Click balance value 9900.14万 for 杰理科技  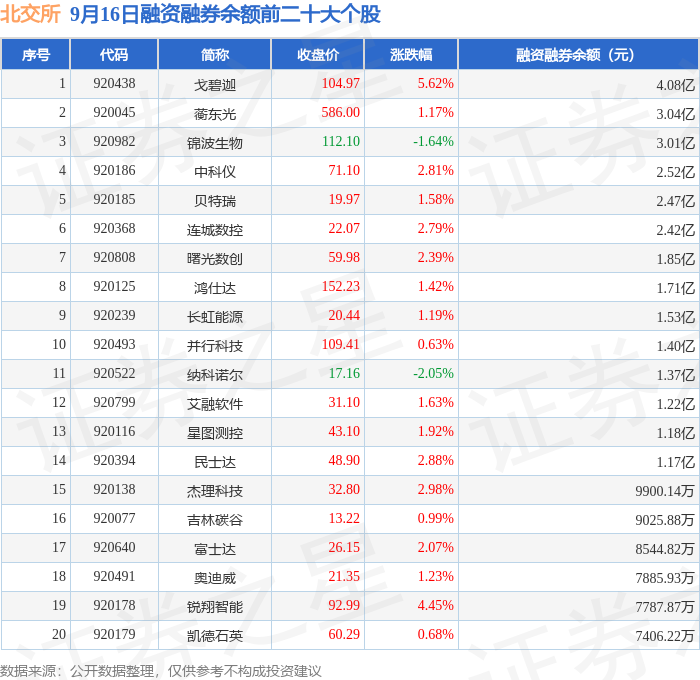(x=665, y=491)
